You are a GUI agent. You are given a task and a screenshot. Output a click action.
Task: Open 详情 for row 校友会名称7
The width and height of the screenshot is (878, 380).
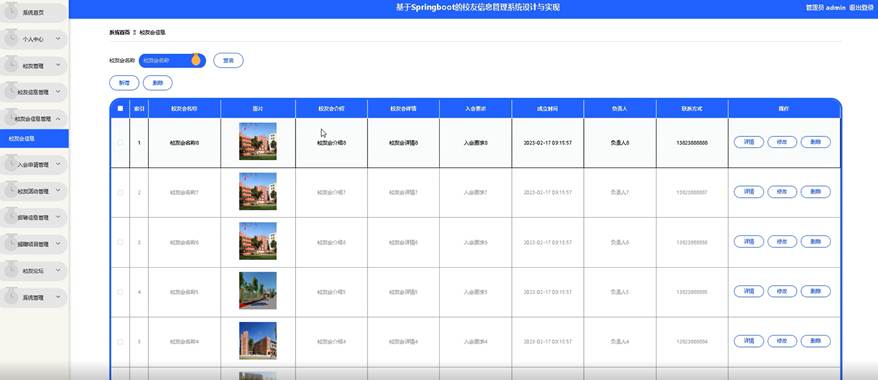pos(749,192)
